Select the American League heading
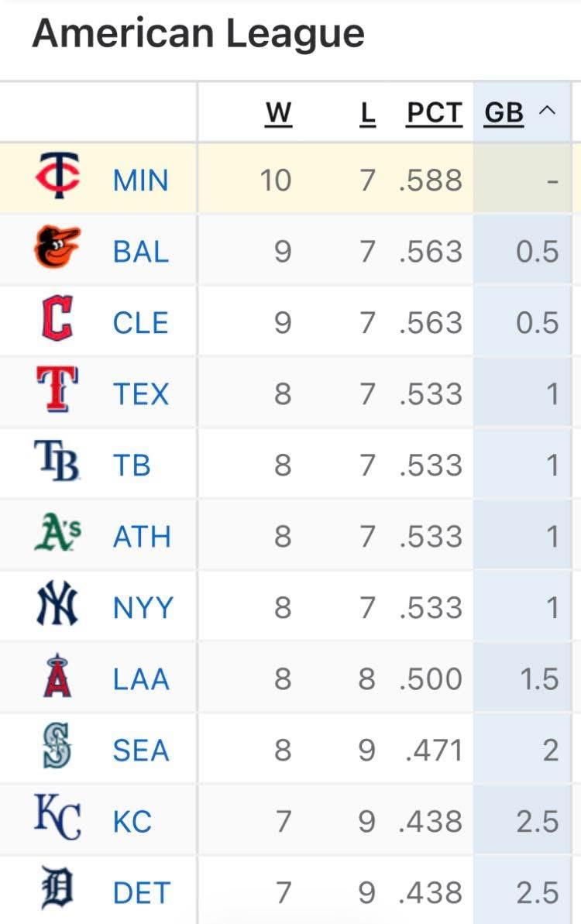581x924 pixels. coord(198,33)
